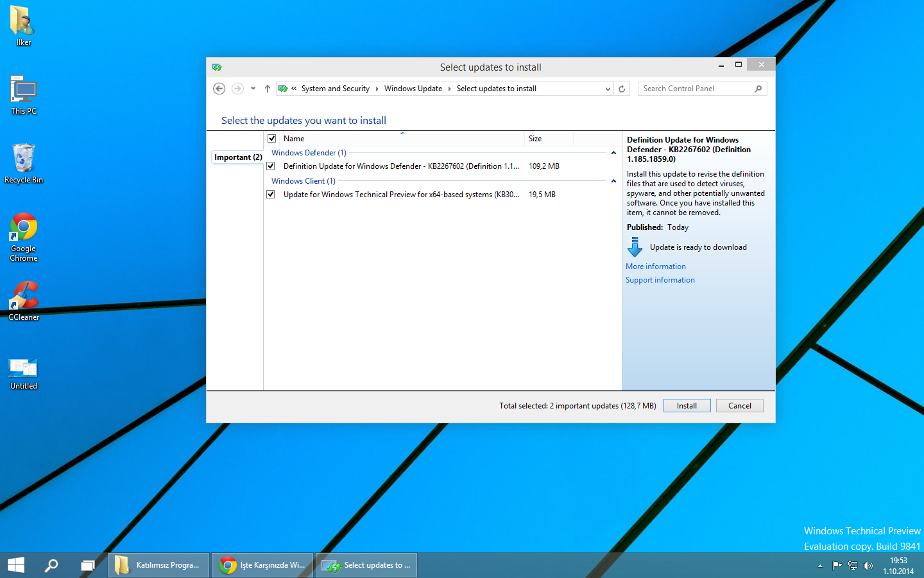Viewport: 924px width, 578px height.
Task: Open the More information link
Action: pyautogui.click(x=656, y=267)
